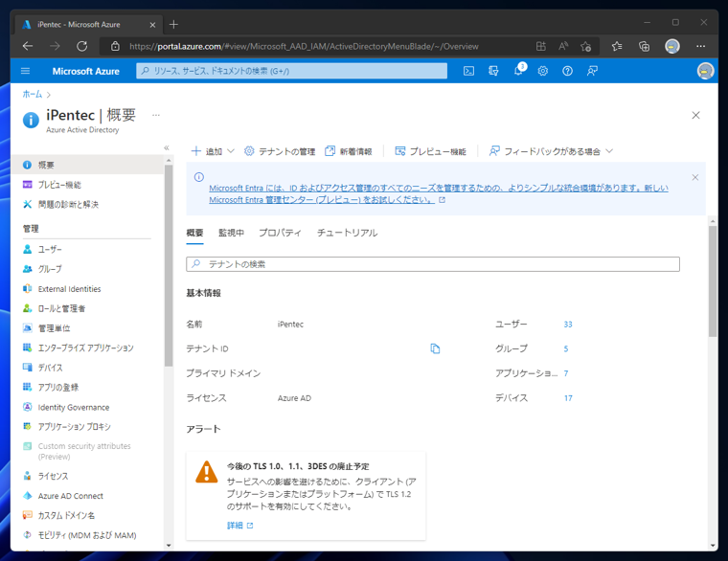
Task: Open the Read aloud icon in address bar
Action: (563, 46)
